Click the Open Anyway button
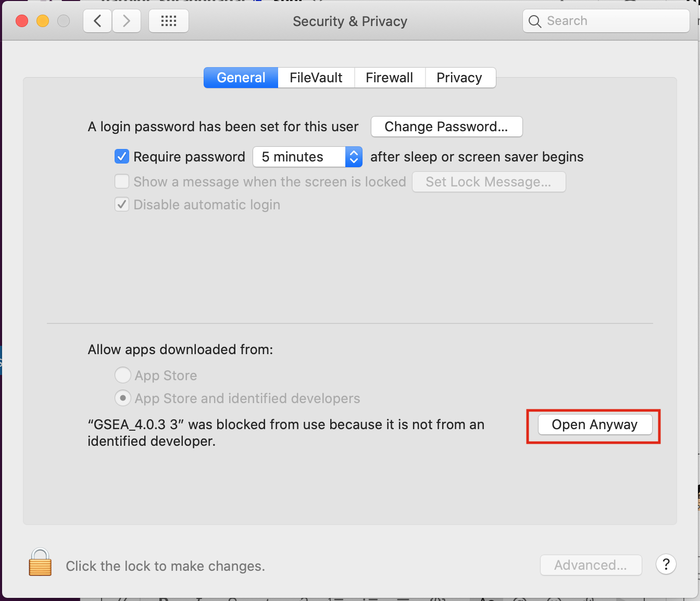 point(594,425)
